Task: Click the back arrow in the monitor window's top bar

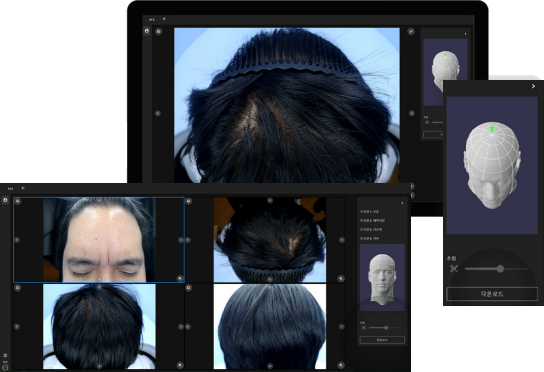Action: click(164, 19)
